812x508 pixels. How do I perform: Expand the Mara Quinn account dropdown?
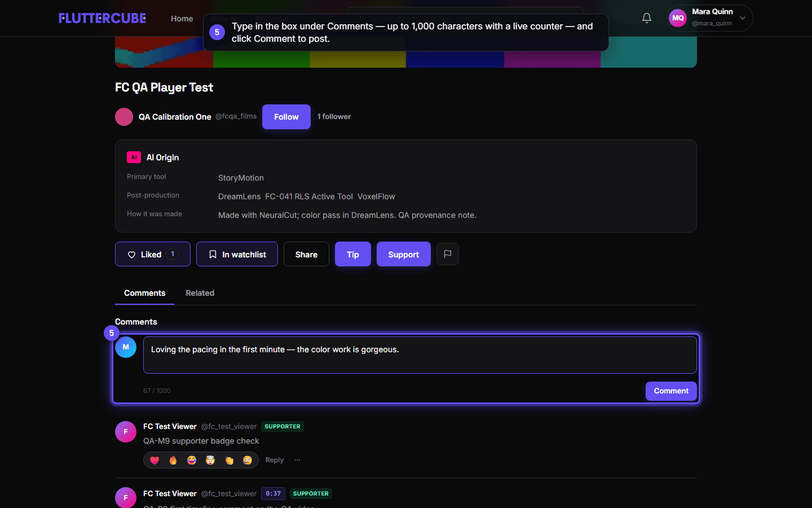(743, 18)
